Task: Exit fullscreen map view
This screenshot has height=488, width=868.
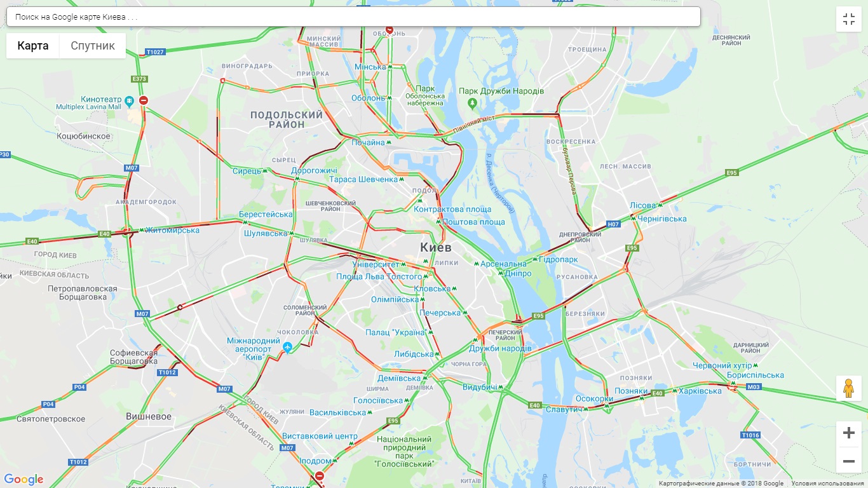Action: point(849,19)
